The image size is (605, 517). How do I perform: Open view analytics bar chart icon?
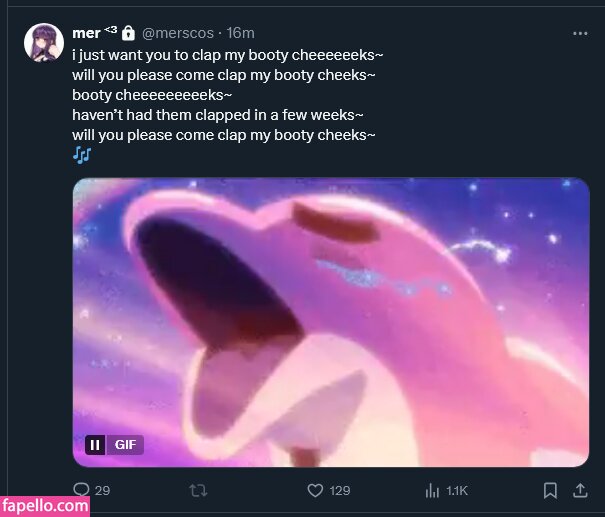433,490
